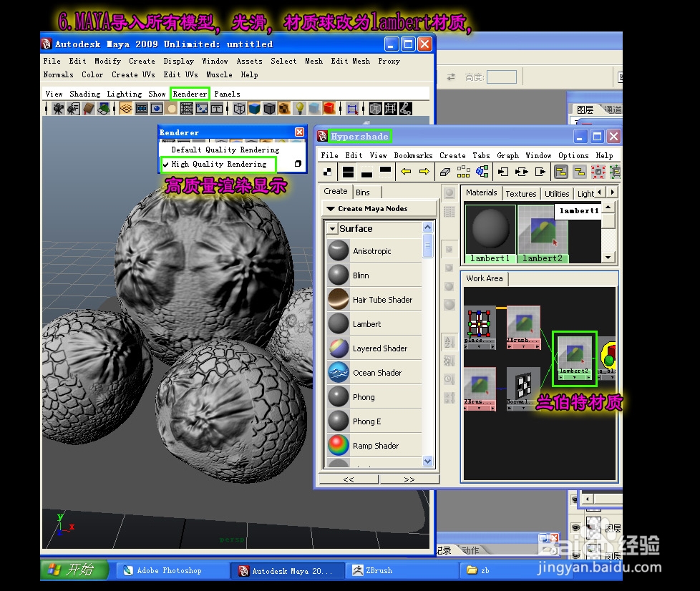Click the Use All Lights lightbulb icon

pyautogui.click(x=300, y=109)
